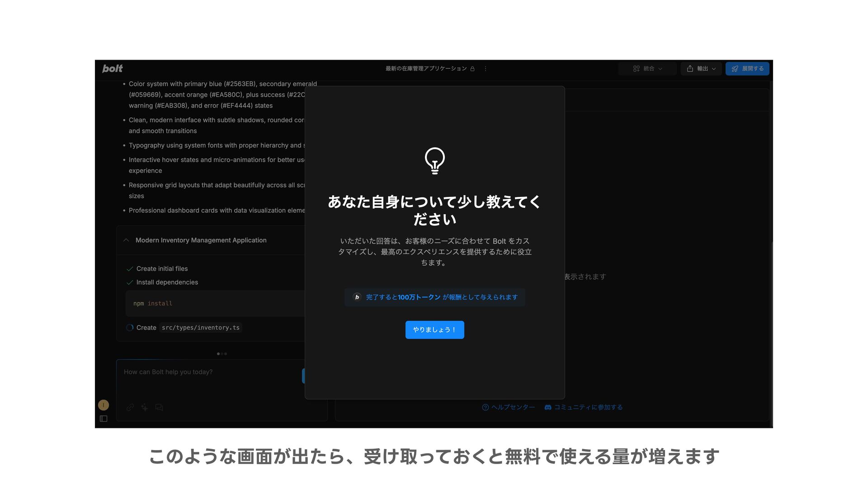
Task: Click the npm install code block
Action: (x=215, y=303)
